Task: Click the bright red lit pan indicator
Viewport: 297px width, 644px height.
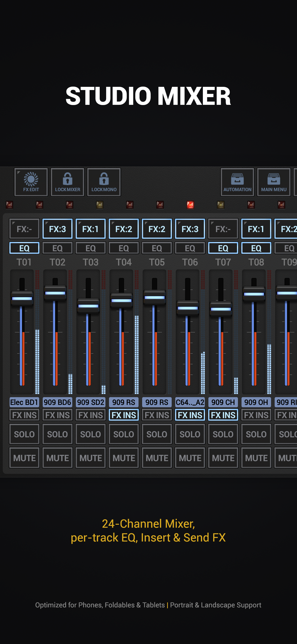Action: pos(190,205)
